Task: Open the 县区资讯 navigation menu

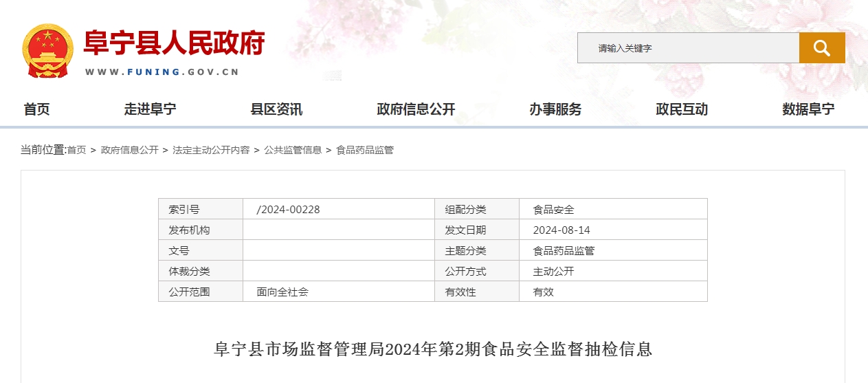Action: coord(276,109)
